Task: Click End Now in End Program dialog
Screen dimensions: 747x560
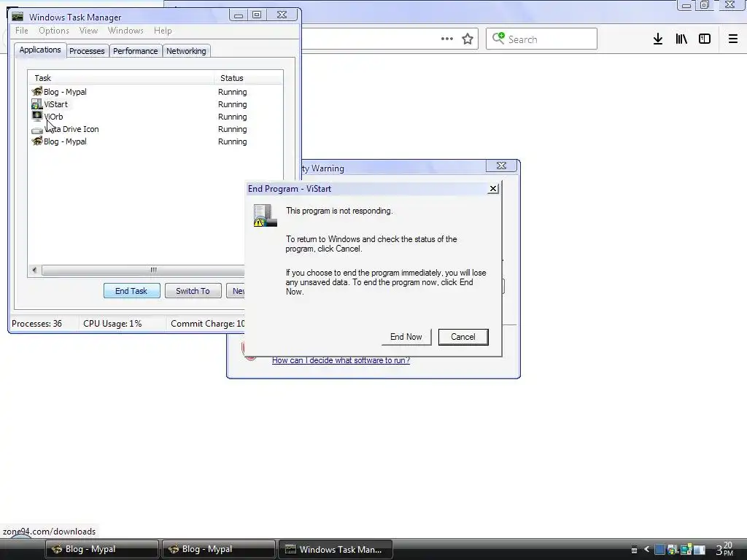Action: click(406, 337)
